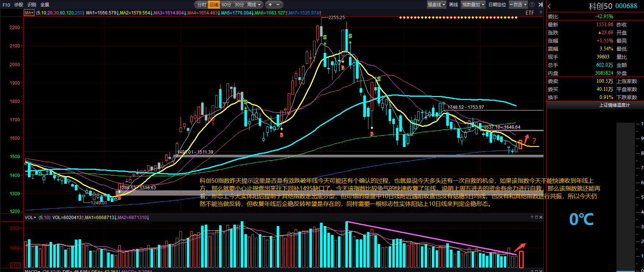This screenshot has height=272, width=644.
Task: Click the 换手 value 0.91%
Action: pyautogui.click(x=606, y=97)
